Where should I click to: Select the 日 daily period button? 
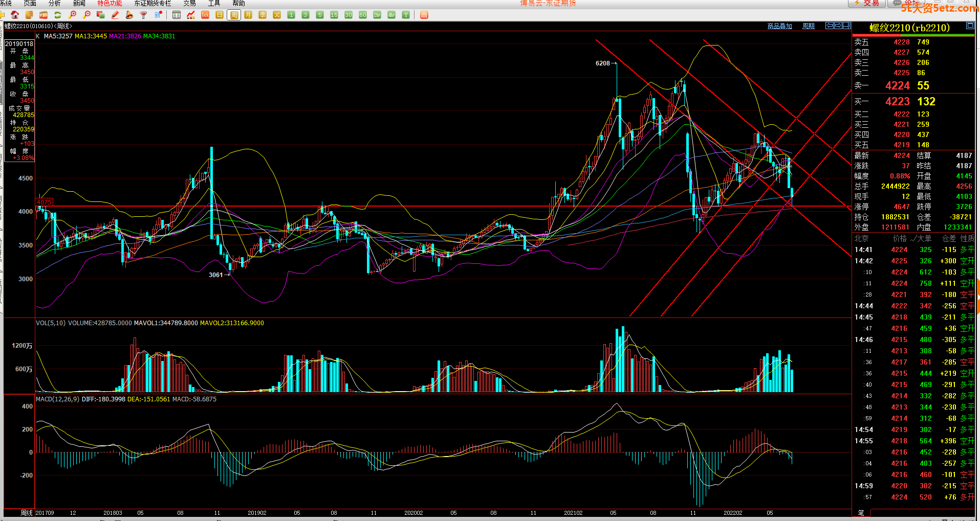click(220, 15)
